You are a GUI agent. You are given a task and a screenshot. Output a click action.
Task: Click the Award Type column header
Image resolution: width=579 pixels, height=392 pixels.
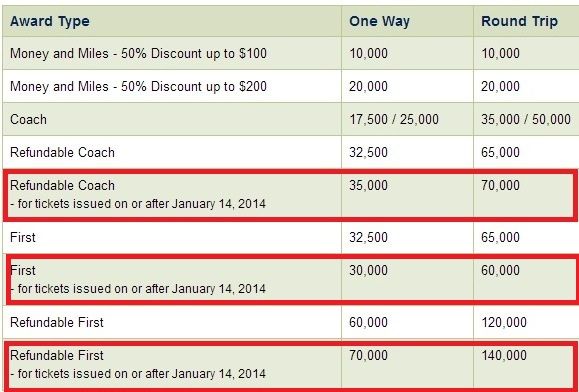[50, 21]
